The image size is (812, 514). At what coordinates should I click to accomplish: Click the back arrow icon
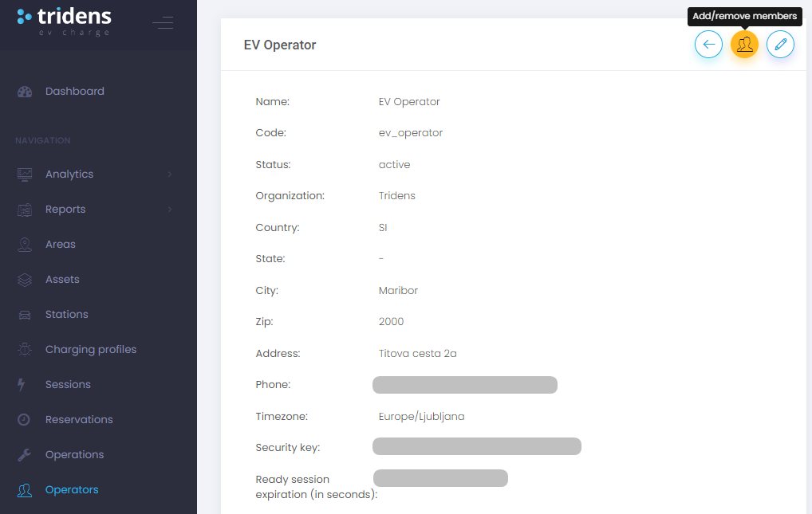pyautogui.click(x=708, y=44)
